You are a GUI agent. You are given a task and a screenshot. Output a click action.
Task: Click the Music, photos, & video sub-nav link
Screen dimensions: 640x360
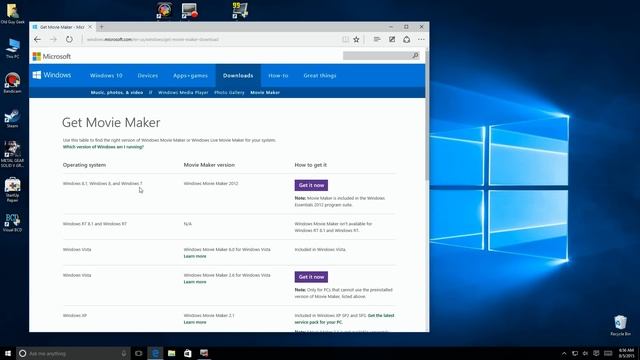pyautogui.click(x=117, y=93)
